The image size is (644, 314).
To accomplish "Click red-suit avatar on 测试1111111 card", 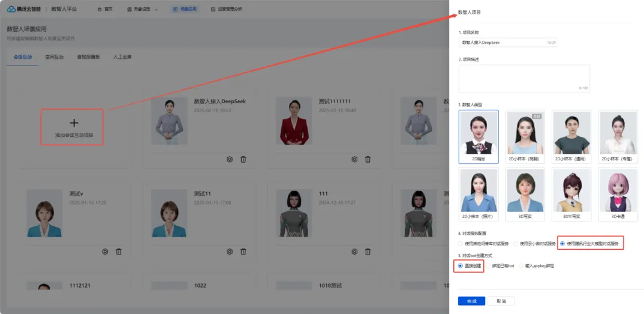I will (294, 121).
